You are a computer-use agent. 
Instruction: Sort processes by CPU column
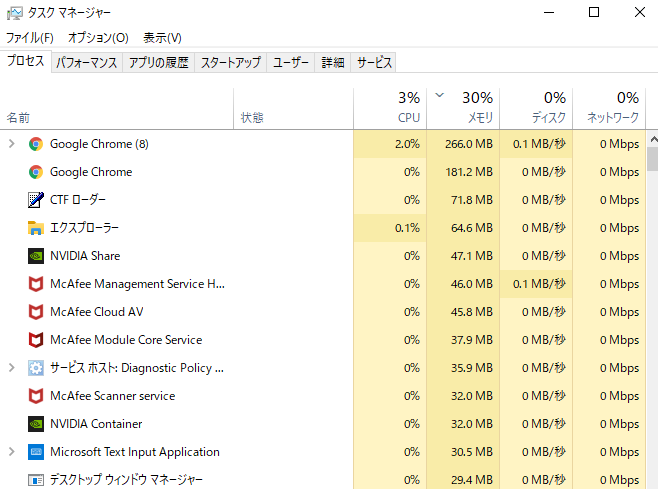(390, 109)
